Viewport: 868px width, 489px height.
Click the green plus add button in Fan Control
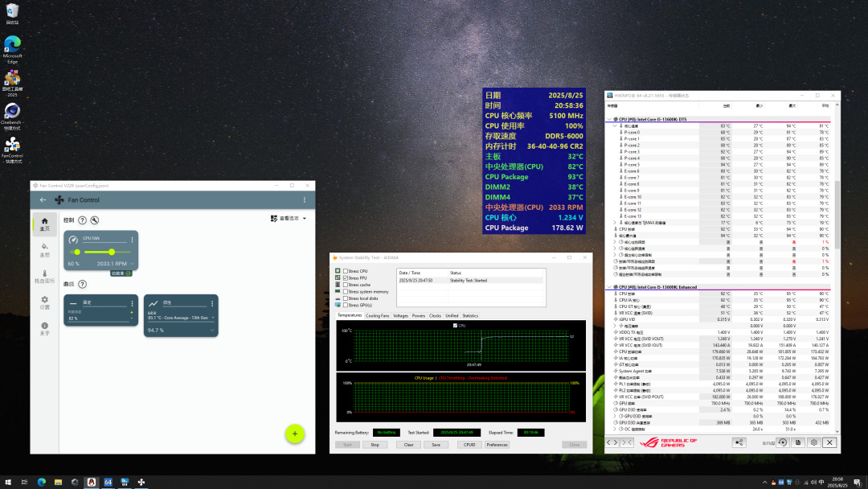point(294,434)
